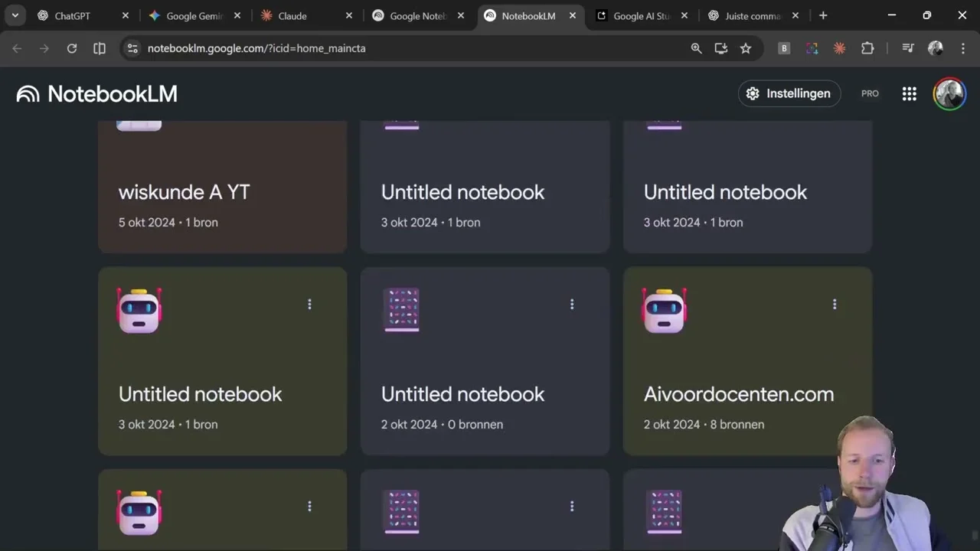
Task: Switch to the ChatGPT tab
Action: pos(72,15)
